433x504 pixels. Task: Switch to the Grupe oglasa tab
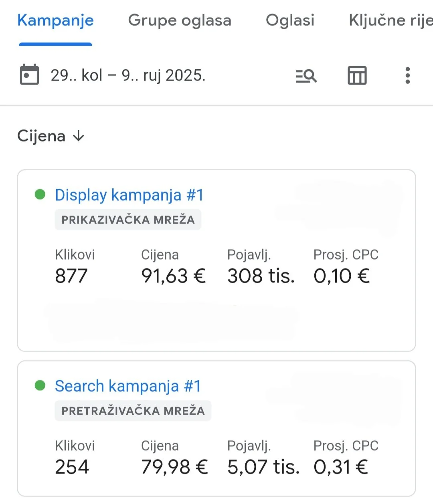pyautogui.click(x=180, y=20)
